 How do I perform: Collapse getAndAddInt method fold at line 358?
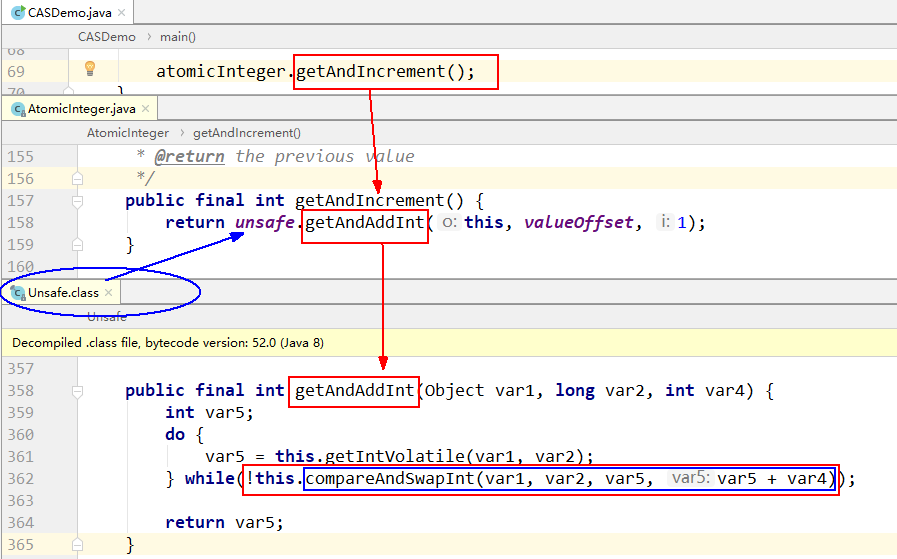coord(77,391)
